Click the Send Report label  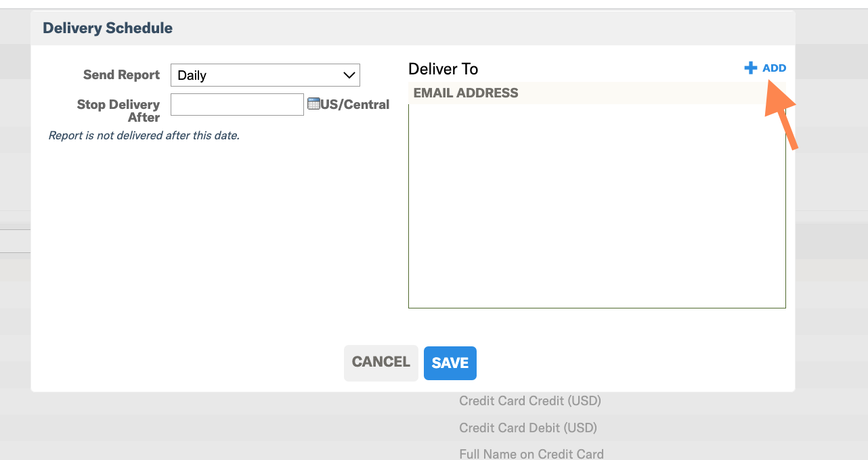(x=122, y=75)
